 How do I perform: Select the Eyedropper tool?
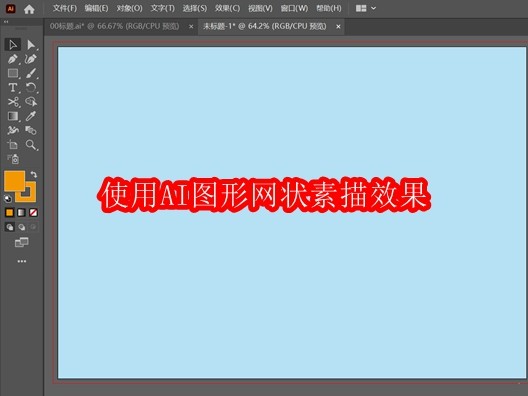point(31,116)
